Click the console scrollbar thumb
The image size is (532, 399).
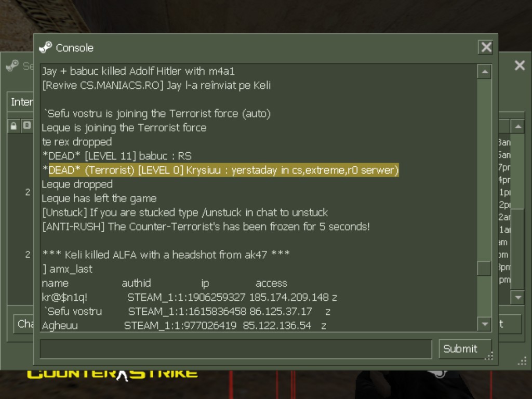(x=484, y=269)
